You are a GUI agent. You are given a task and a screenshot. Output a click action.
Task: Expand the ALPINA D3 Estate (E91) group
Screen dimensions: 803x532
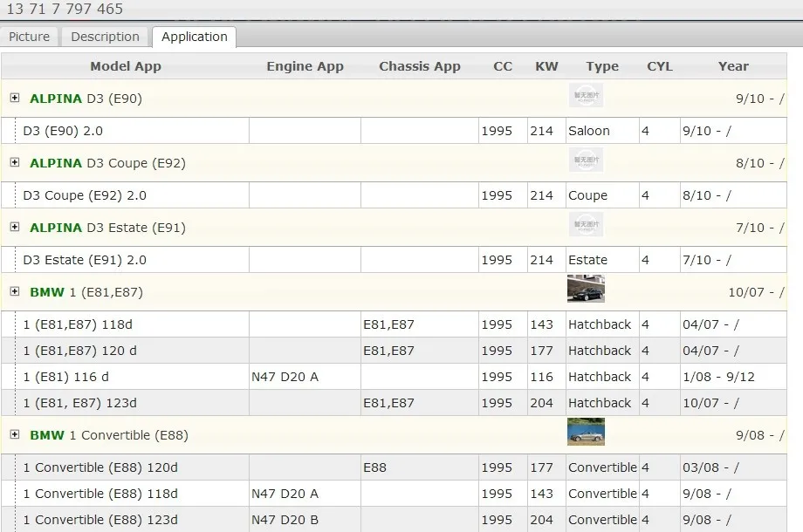[x=15, y=227]
